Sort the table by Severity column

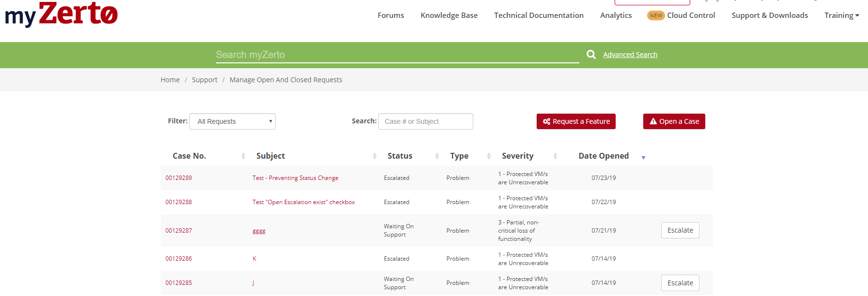[555, 156]
